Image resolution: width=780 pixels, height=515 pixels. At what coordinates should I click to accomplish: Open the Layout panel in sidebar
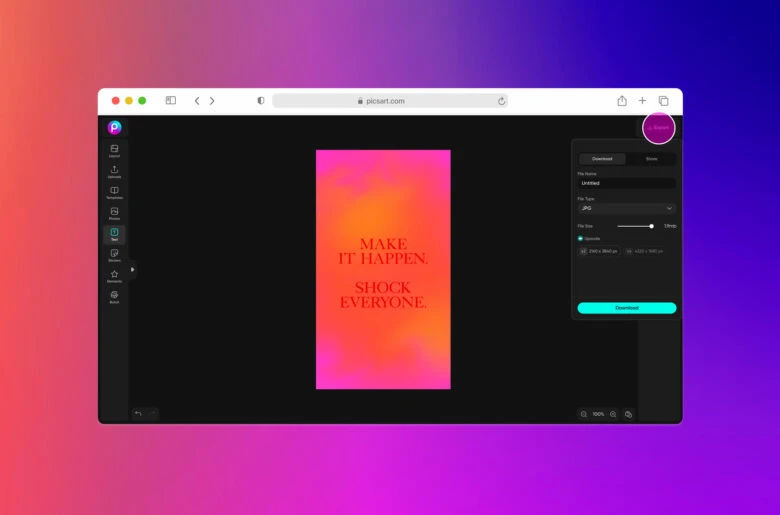[x=114, y=151]
